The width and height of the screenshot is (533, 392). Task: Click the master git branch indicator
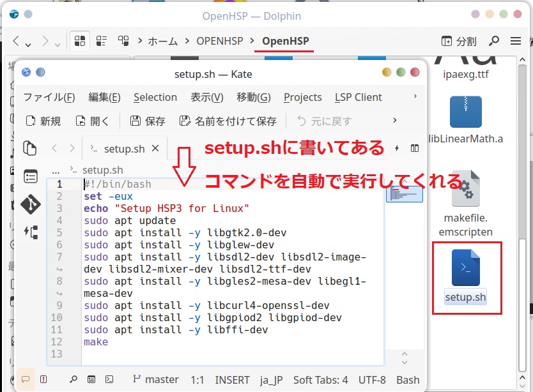coord(156,379)
